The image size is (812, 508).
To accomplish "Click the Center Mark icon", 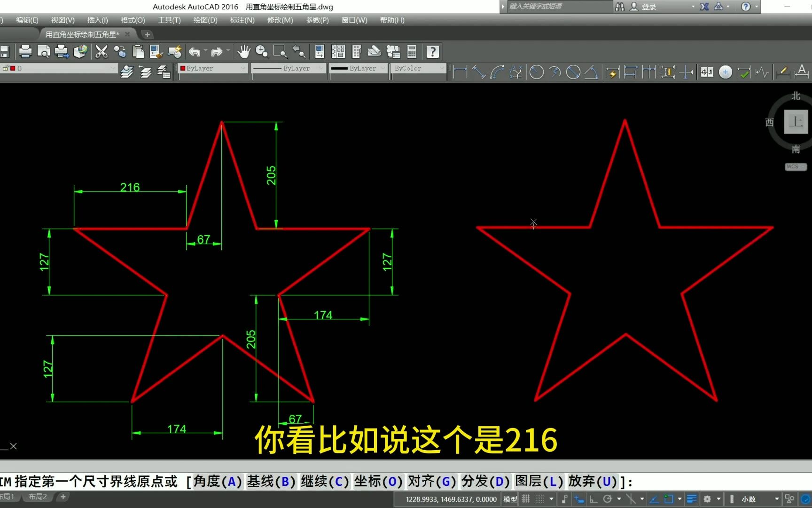I will (725, 72).
